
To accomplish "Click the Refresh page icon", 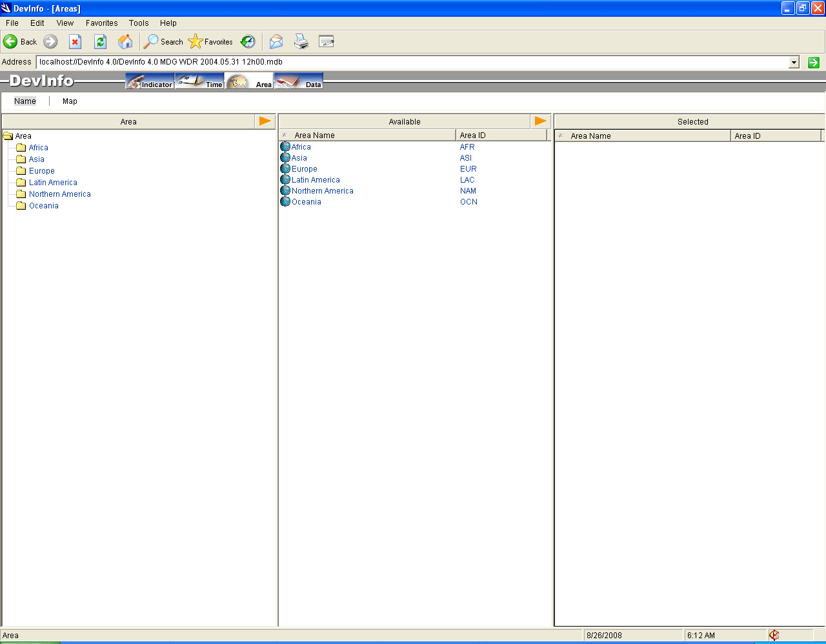I will pyautogui.click(x=100, y=42).
